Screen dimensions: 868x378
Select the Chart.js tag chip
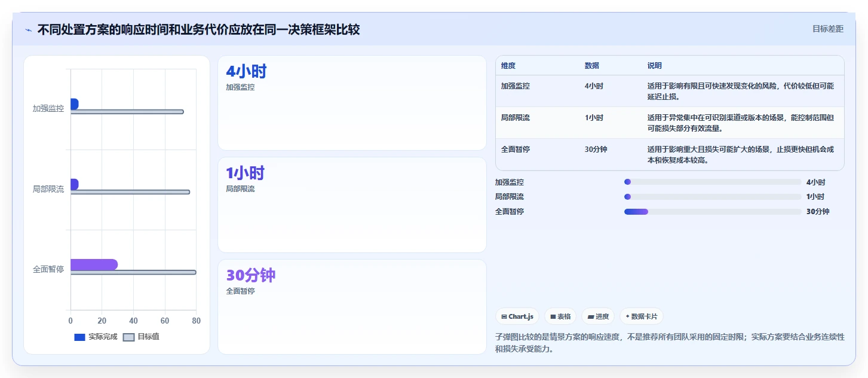pyautogui.click(x=517, y=316)
